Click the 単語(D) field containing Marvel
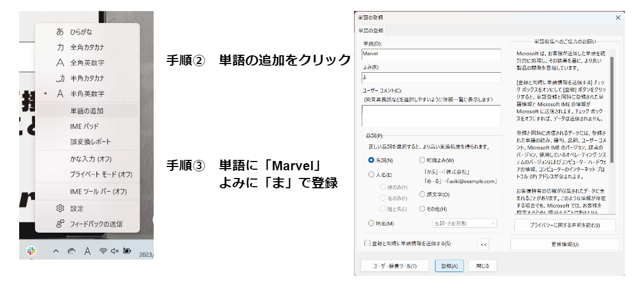Viewport: 644px width, 288px height. (431, 54)
